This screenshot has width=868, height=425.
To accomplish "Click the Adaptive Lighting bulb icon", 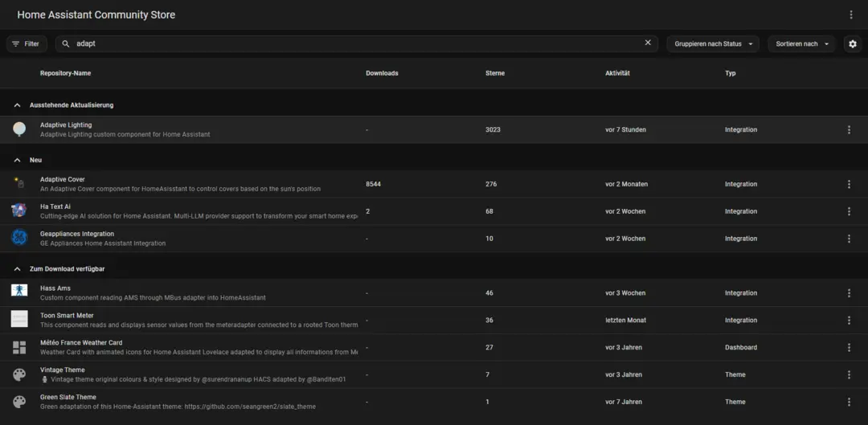I will 19,129.
